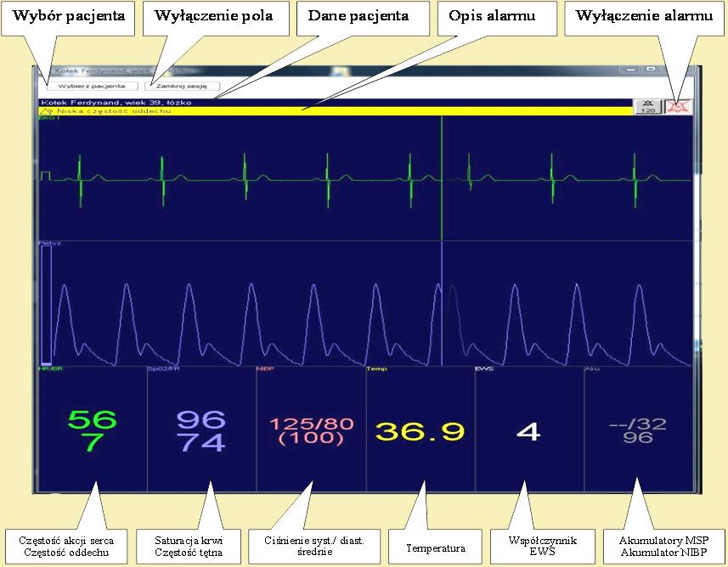This screenshot has width=728, height=567.
Task: Click the Aku panel label
Action: click(x=591, y=369)
